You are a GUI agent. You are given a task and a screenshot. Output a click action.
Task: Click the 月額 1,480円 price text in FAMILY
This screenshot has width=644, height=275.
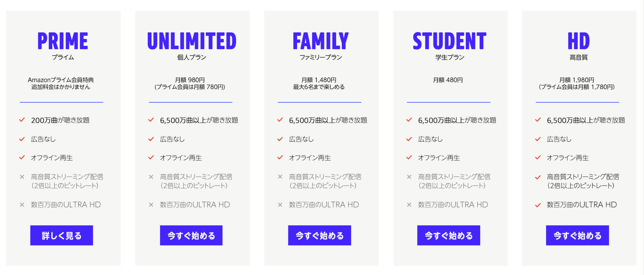[x=319, y=80]
